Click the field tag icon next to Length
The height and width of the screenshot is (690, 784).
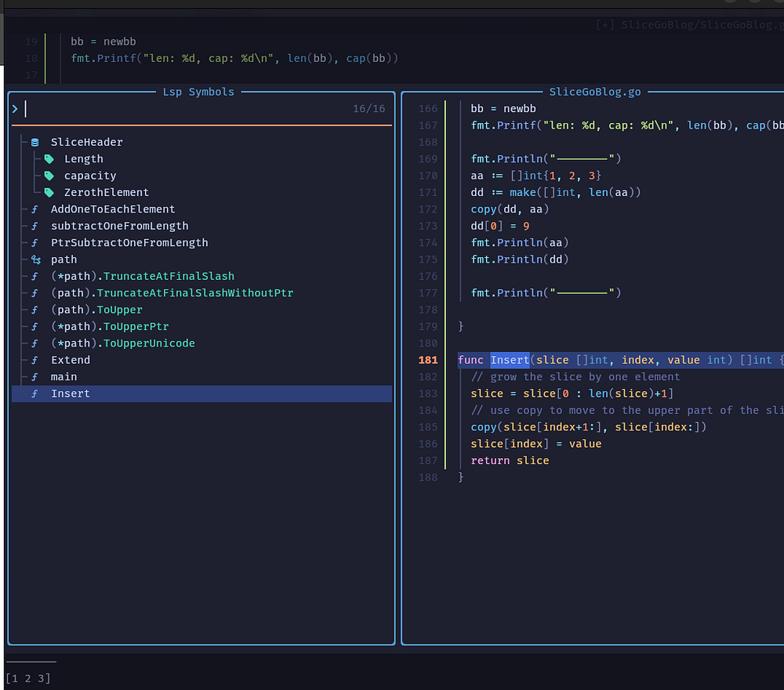[49, 159]
